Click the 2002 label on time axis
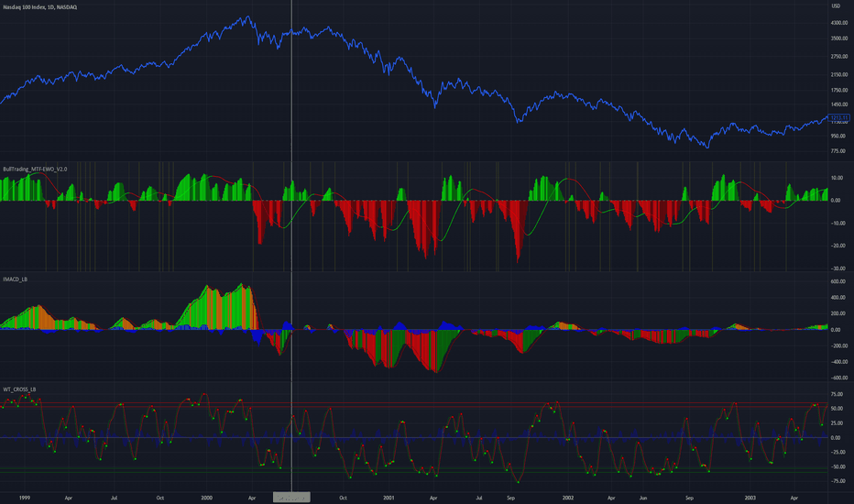The height and width of the screenshot is (504, 854). 568,498
